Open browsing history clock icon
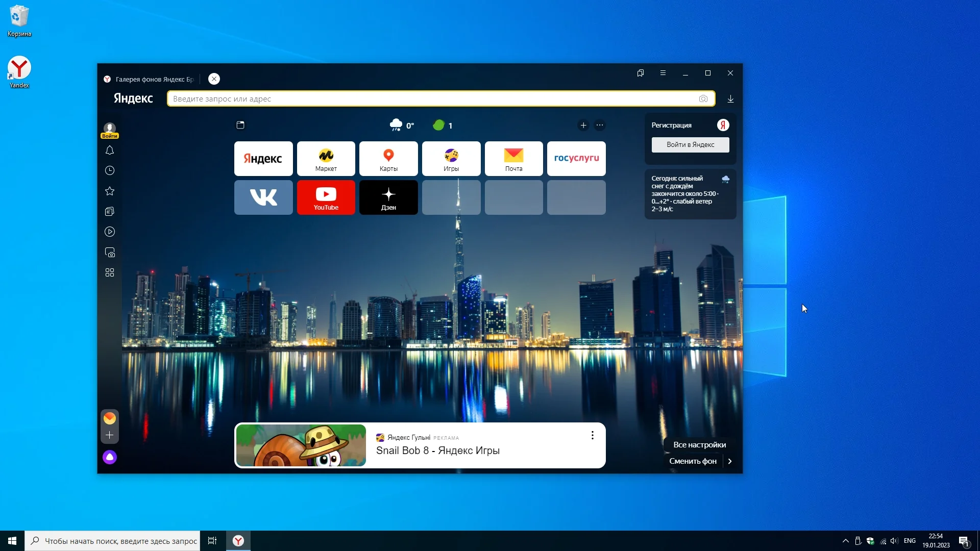The width and height of the screenshot is (980, 551). click(x=110, y=171)
